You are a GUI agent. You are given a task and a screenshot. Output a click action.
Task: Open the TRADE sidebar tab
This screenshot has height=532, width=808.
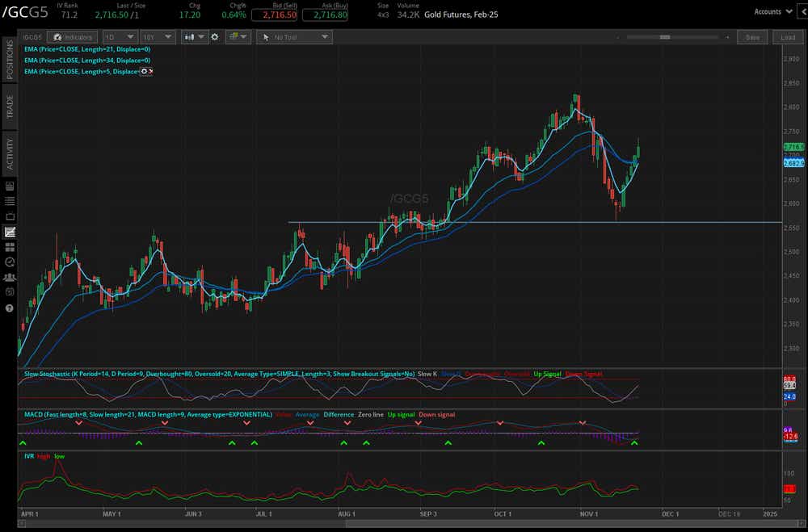pos(7,103)
